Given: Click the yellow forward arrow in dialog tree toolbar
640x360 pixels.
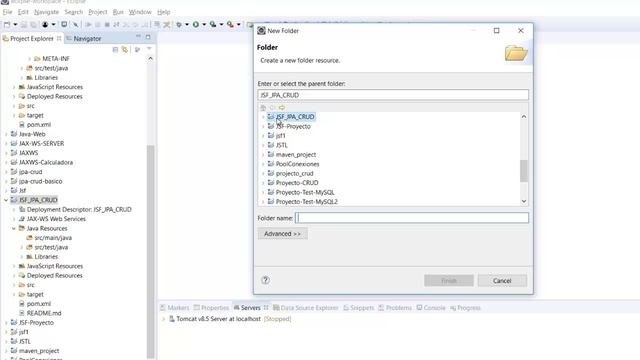Looking at the screenshot, I should coord(282,107).
